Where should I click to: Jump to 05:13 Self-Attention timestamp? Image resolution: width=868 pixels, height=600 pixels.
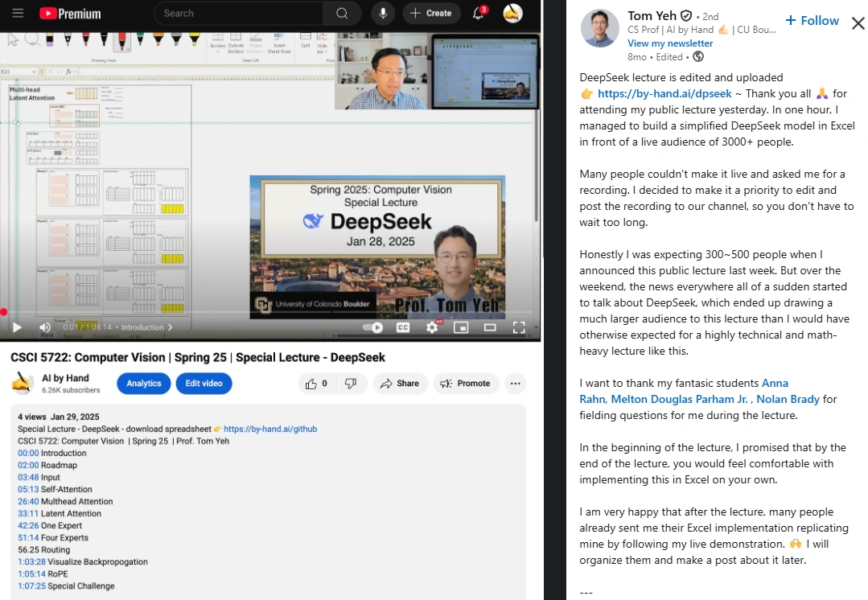click(28, 490)
